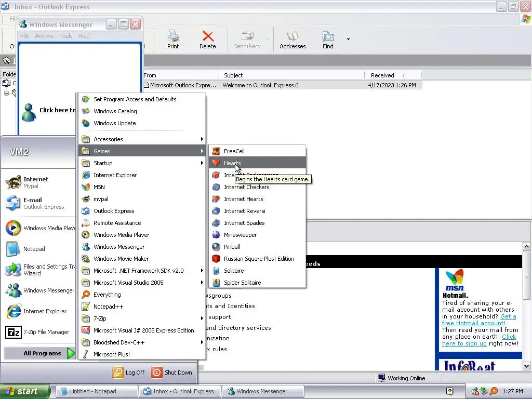532x399 pixels.
Task: Open Microsoft Plus! entry
Action: 142,354
